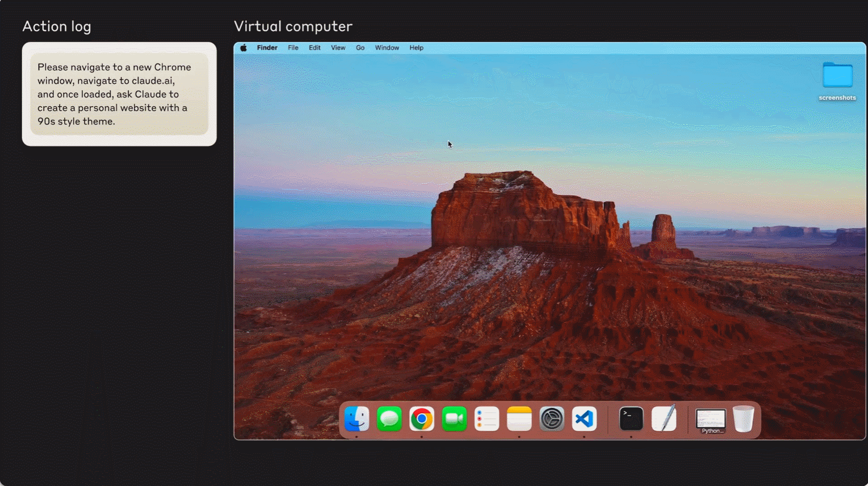The height and width of the screenshot is (486, 868).
Task: Open Google Chrome in the dock
Action: (x=422, y=419)
